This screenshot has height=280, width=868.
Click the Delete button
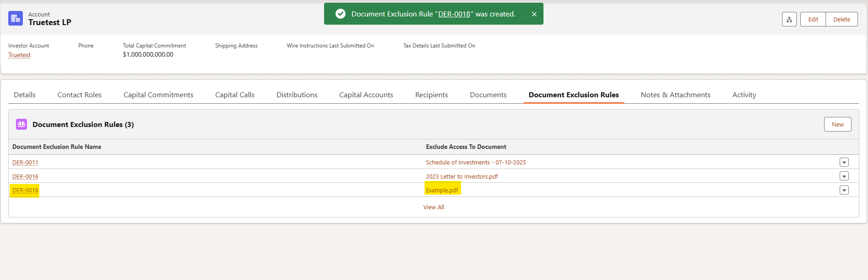(x=841, y=19)
